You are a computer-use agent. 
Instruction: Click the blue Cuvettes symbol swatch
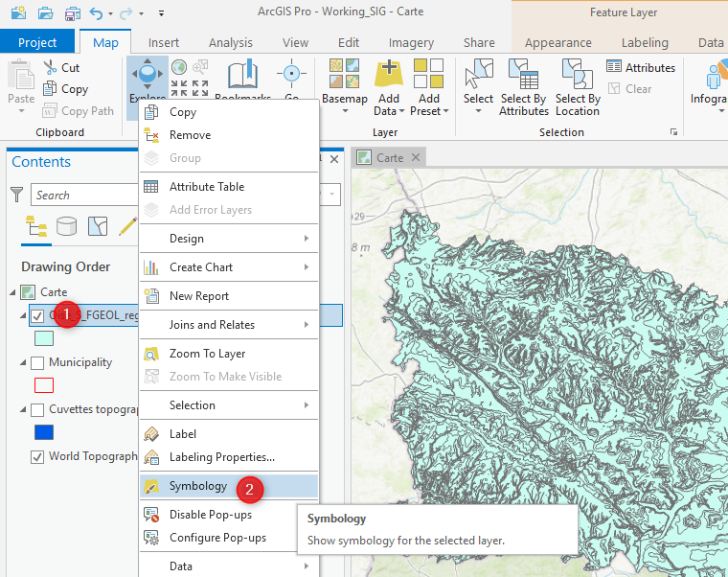tap(44, 432)
